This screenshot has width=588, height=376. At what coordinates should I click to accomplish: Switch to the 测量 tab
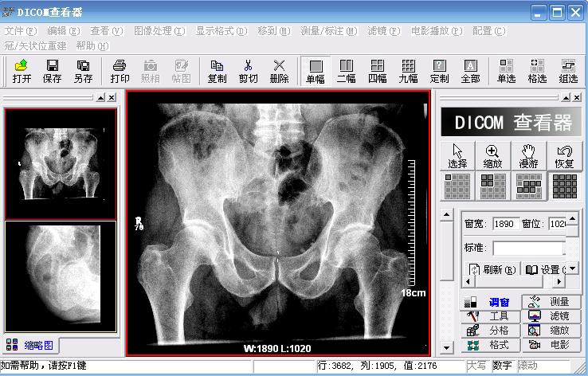click(551, 302)
